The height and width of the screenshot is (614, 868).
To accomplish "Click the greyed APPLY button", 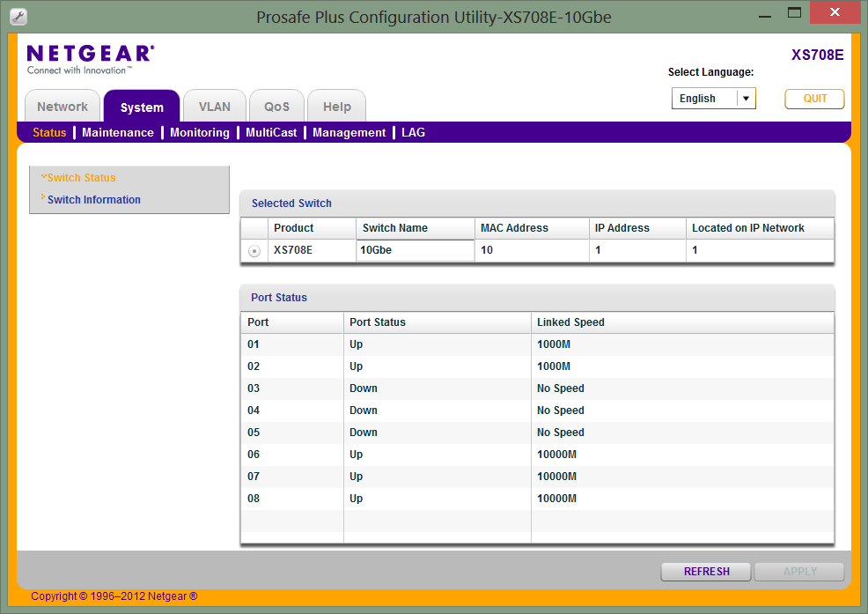I will [x=800, y=572].
